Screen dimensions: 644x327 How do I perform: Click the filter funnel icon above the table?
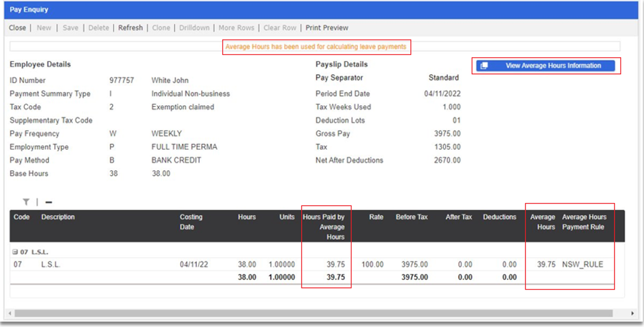tap(26, 202)
